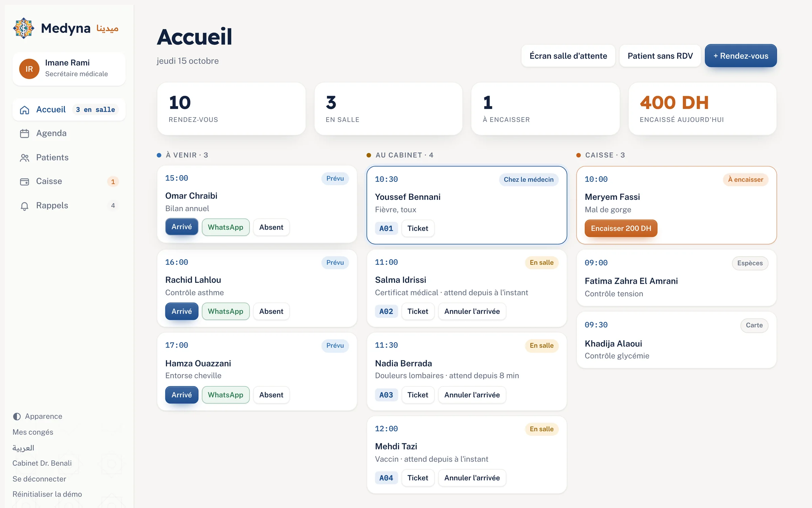812x508 pixels.
Task: Cancel Salma Idrissi's arrival
Action: [472, 311]
